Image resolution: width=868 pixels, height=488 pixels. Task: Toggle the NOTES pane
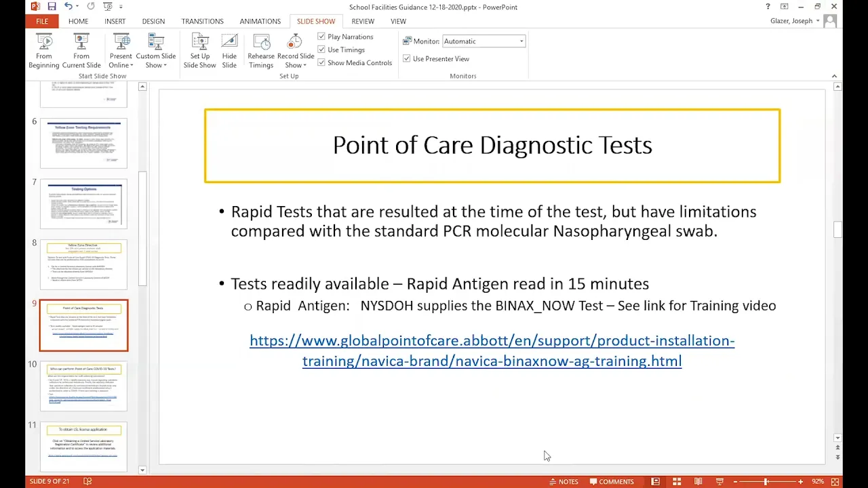coord(564,482)
